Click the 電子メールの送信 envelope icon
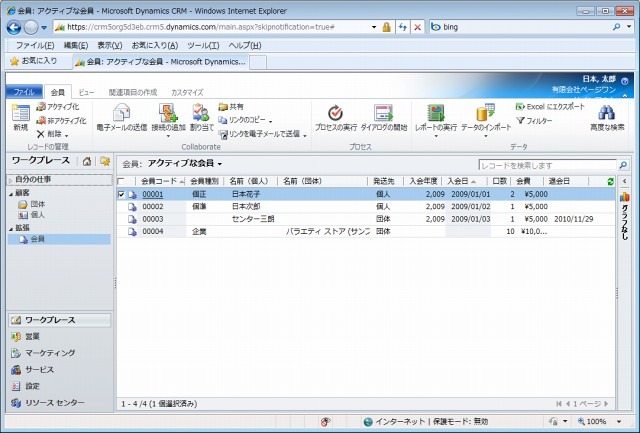 [122, 112]
